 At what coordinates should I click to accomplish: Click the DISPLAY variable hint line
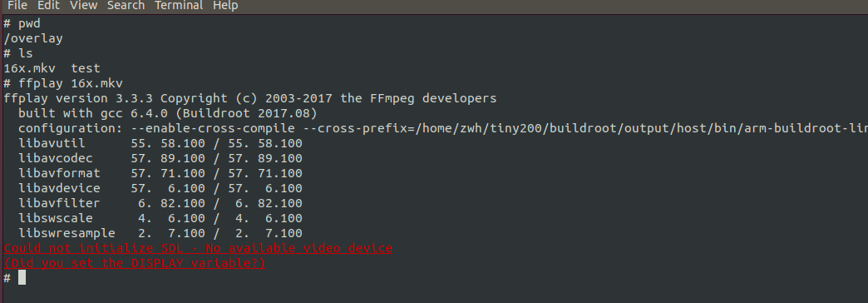[135, 263]
